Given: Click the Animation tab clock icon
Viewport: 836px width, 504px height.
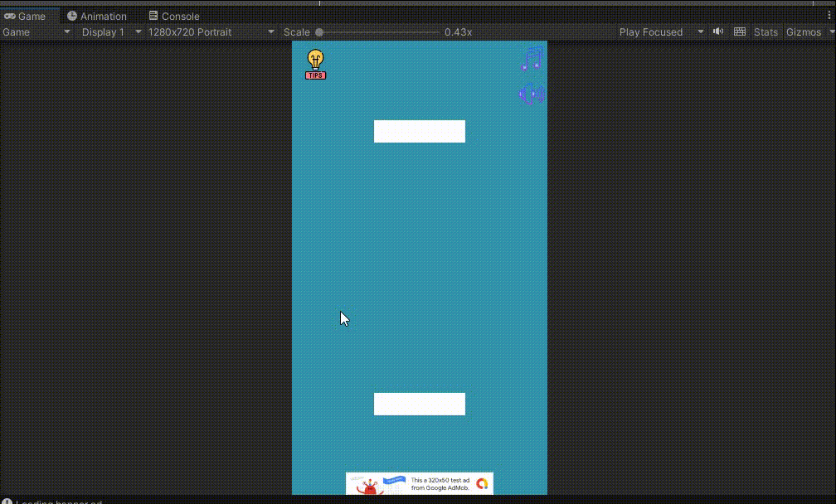Looking at the screenshot, I should pos(72,16).
